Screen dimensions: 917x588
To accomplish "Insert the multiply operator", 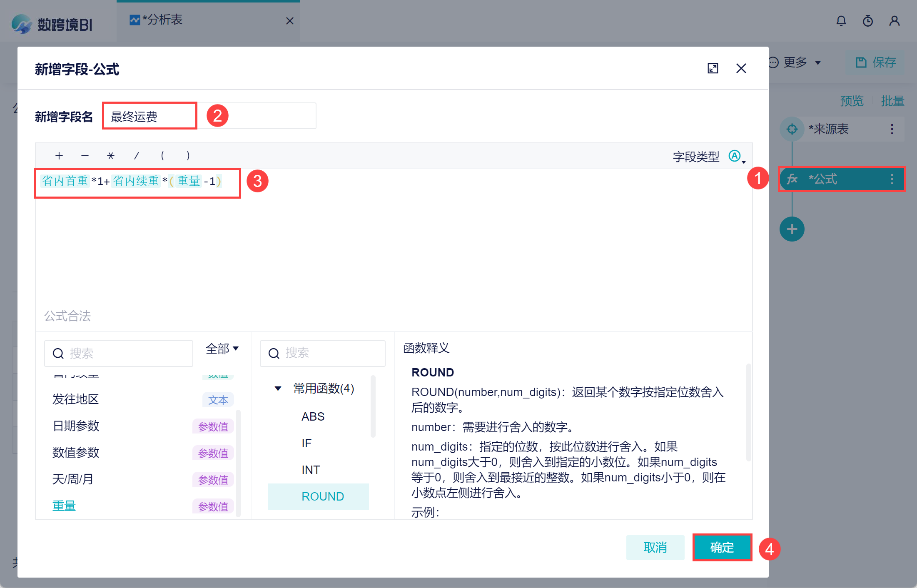I will [x=110, y=156].
